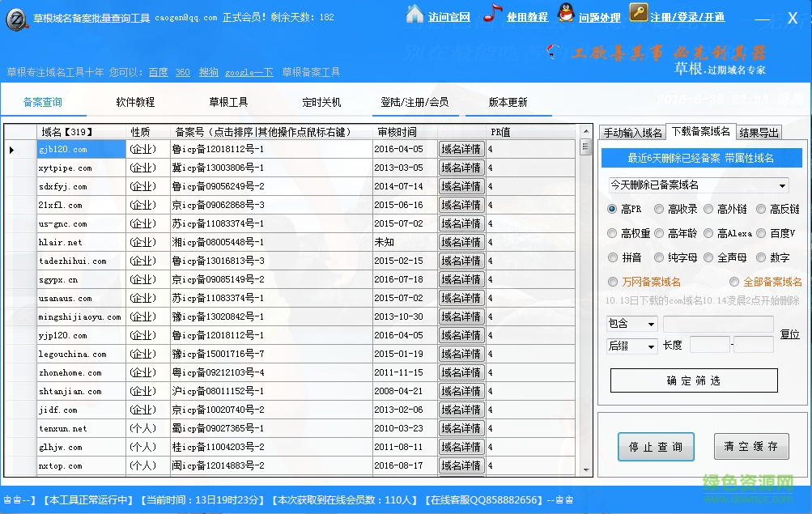Select the 数字 filter option
This screenshot has width=812, height=514.
[x=761, y=257]
